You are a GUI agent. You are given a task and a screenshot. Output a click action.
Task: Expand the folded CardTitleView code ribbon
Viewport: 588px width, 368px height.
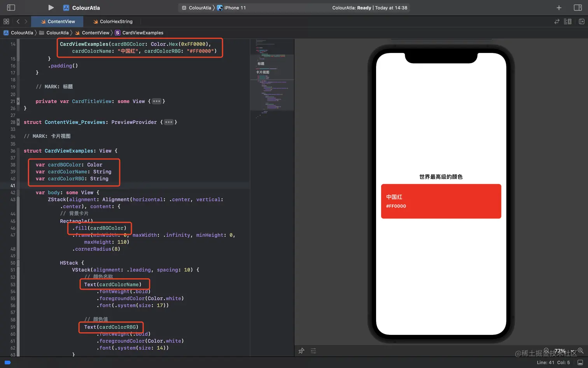[x=18, y=101]
